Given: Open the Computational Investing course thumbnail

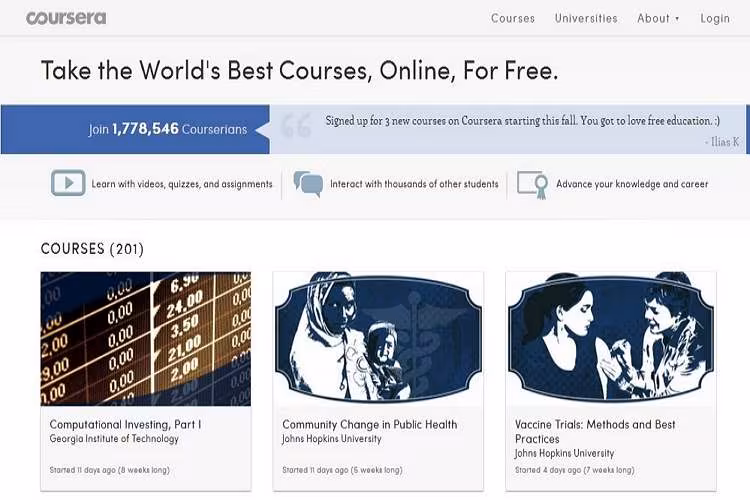Looking at the screenshot, I should (x=145, y=339).
